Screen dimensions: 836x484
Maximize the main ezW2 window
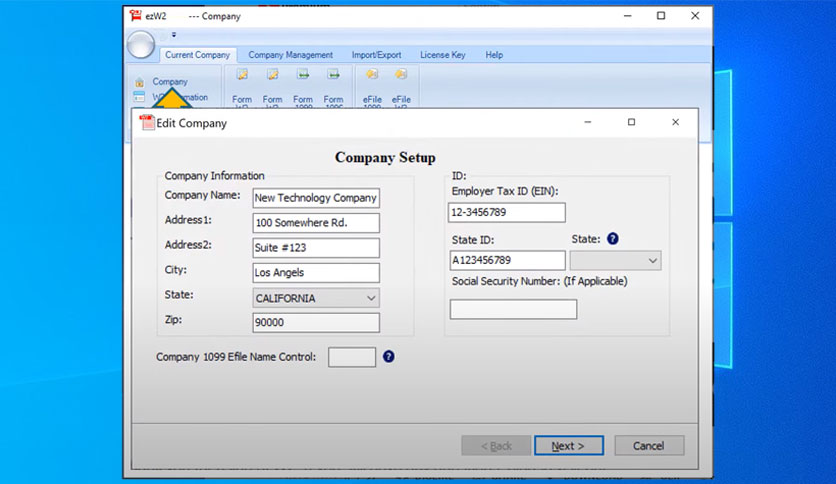click(x=661, y=16)
